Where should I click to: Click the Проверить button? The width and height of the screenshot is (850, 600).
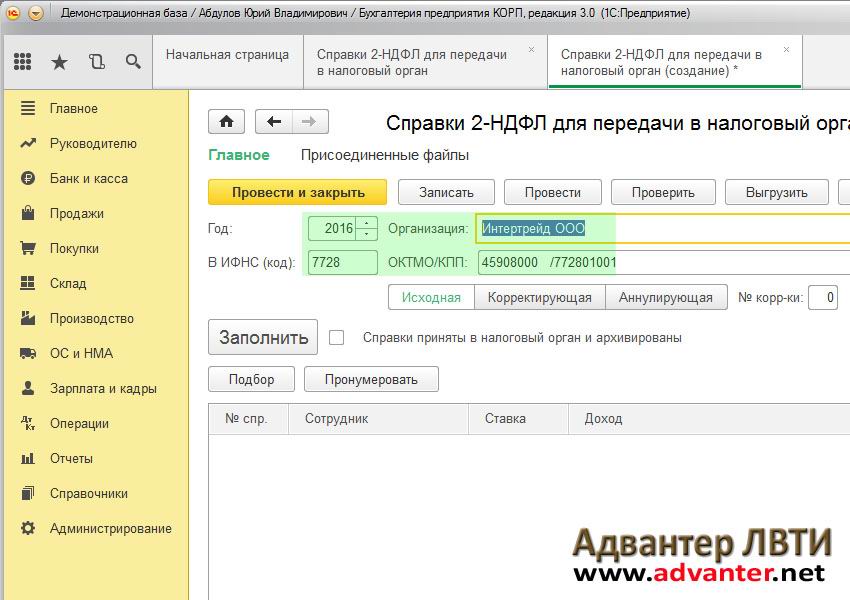tap(663, 192)
